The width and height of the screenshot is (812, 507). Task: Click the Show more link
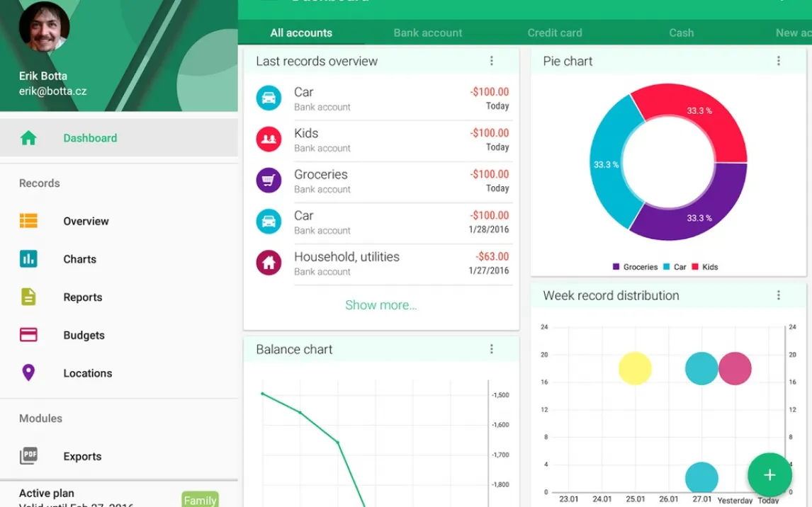[x=380, y=305]
